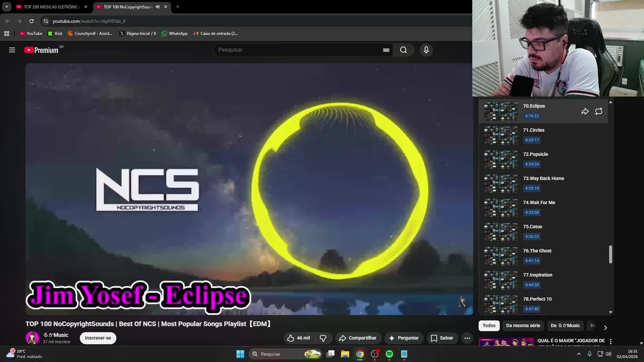Open more actions ellipsis under video

click(467, 338)
